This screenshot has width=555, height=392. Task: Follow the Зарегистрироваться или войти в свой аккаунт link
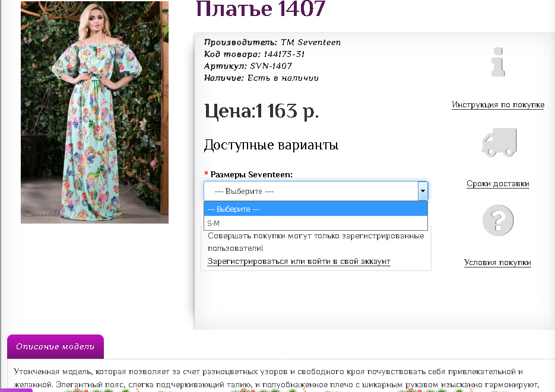pos(299,261)
